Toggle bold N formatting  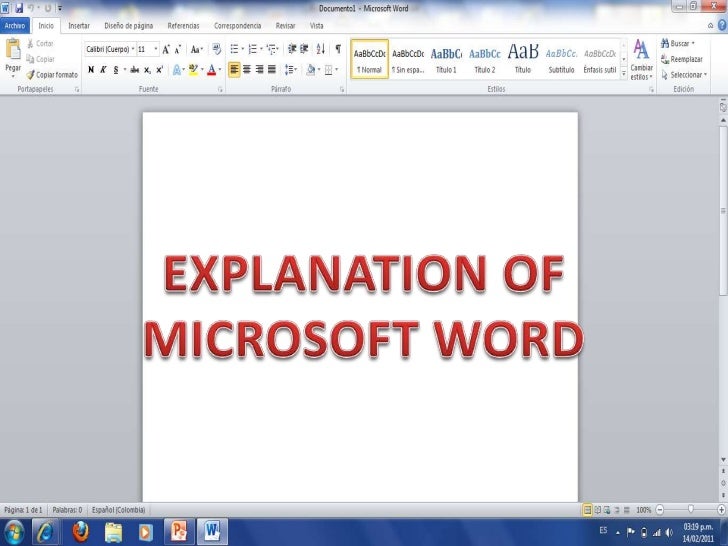(91, 70)
